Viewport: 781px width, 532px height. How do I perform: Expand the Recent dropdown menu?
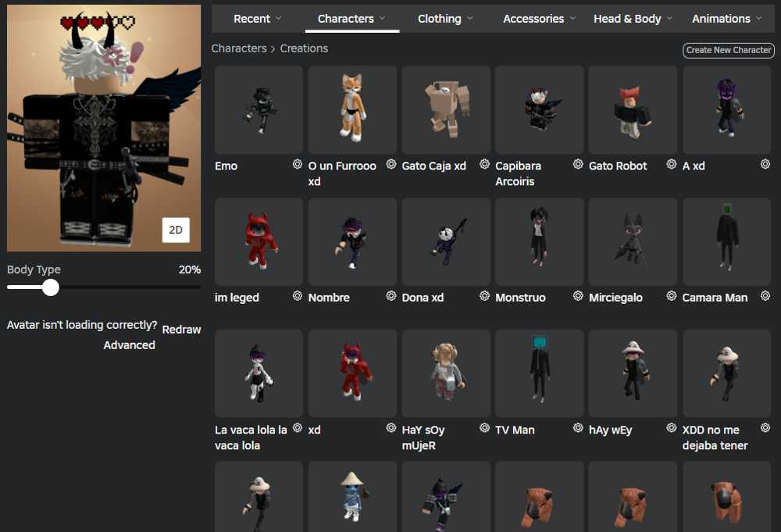258,19
